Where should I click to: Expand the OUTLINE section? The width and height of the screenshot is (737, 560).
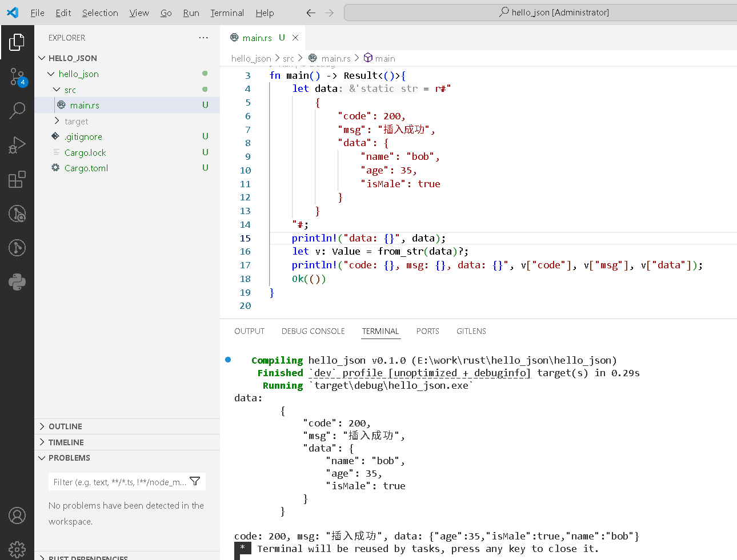point(65,426)
